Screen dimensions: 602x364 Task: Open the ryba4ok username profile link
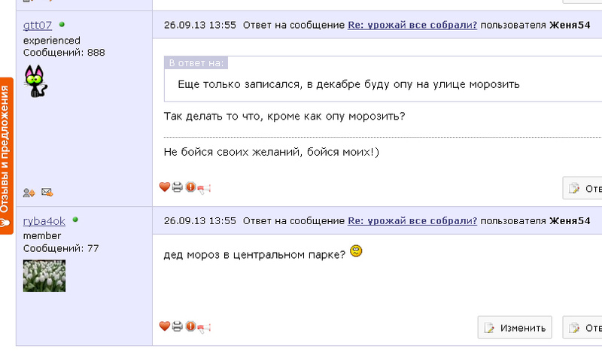point(44,220)
